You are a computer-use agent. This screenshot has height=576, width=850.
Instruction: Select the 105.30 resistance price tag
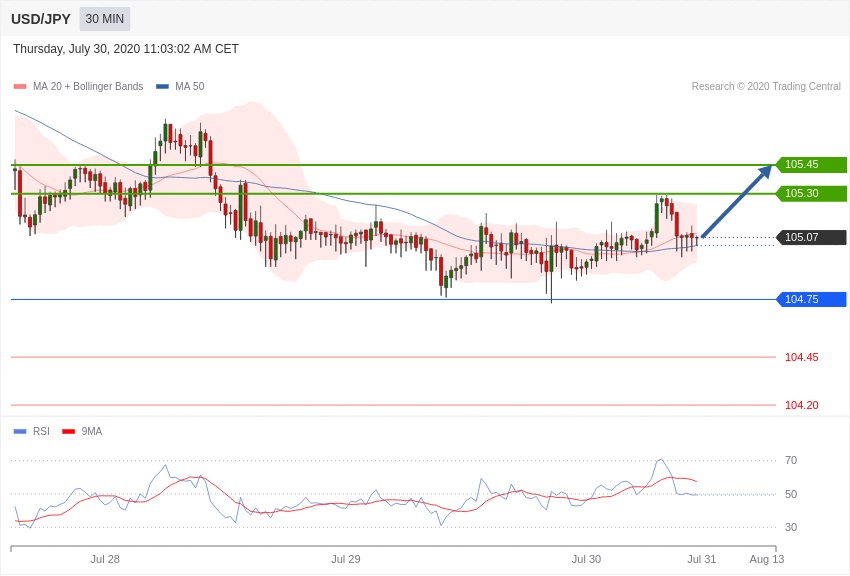pyautogui.click(x=811, y=193)
